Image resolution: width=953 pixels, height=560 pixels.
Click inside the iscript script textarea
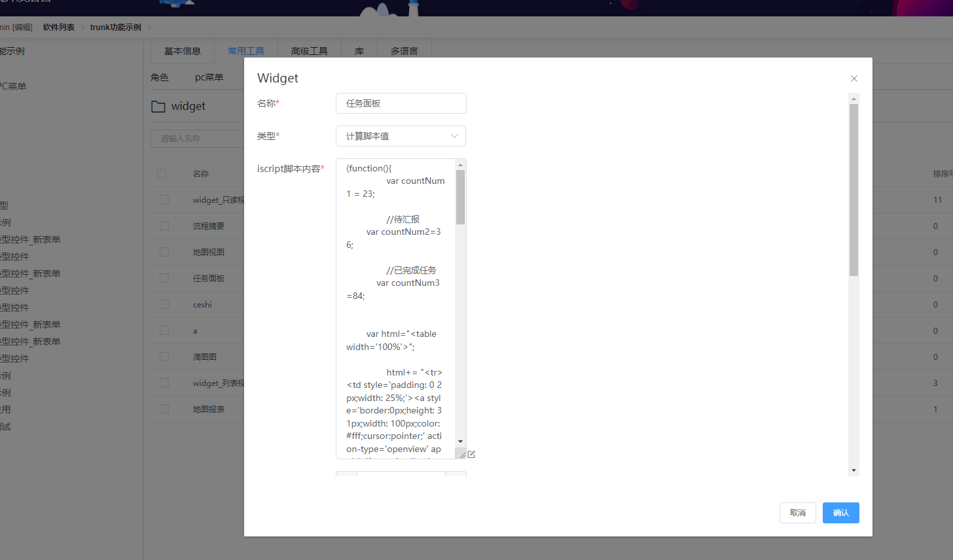click(395, 308)
